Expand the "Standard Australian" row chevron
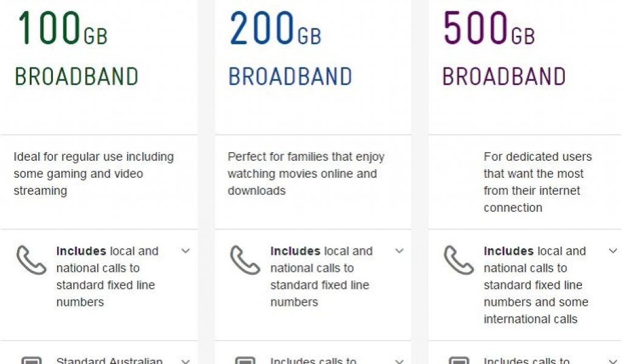622x364 pixels. pos(186,362)
